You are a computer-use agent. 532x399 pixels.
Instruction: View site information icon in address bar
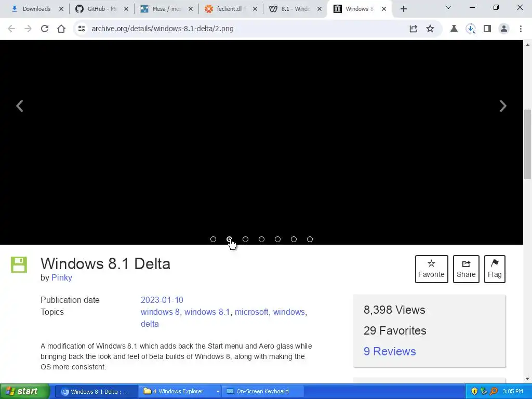(82, 29)
